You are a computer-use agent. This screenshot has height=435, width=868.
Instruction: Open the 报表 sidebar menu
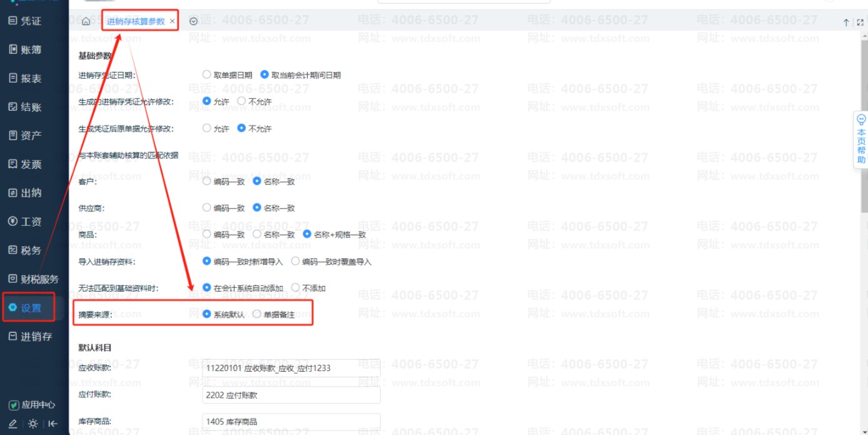(25, 79)
